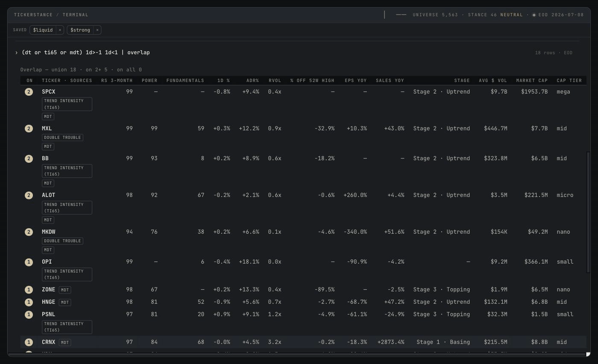
Task: Click MDT tag beside CRNX
Action: click(65, 342)
